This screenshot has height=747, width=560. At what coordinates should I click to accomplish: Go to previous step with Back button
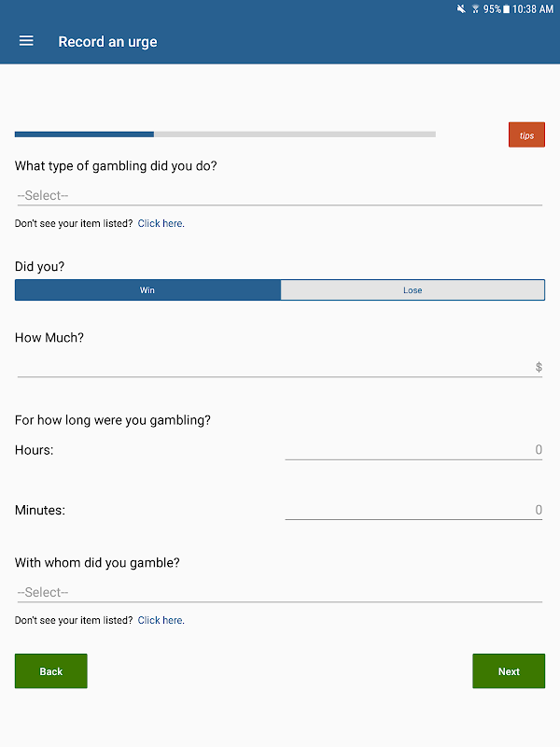(51, 671)
